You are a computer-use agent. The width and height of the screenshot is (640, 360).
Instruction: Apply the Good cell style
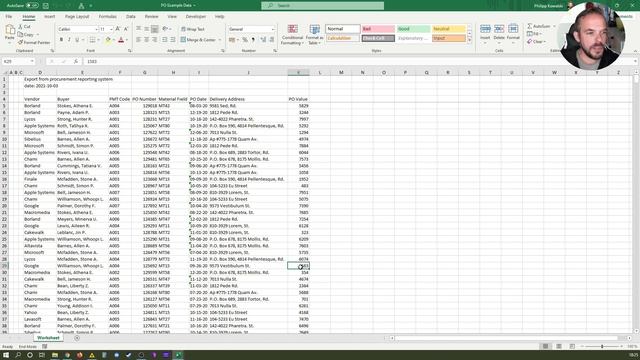pos(413,29)
